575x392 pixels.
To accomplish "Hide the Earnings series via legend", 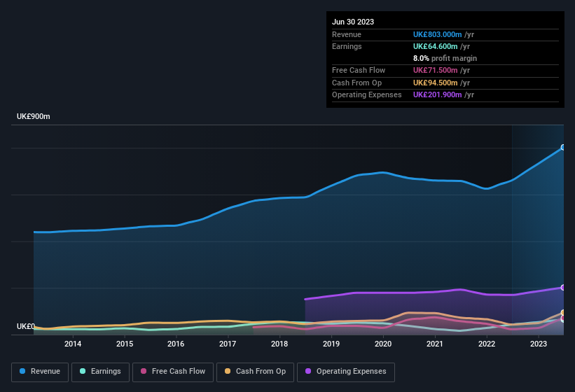I will (100, 371).
